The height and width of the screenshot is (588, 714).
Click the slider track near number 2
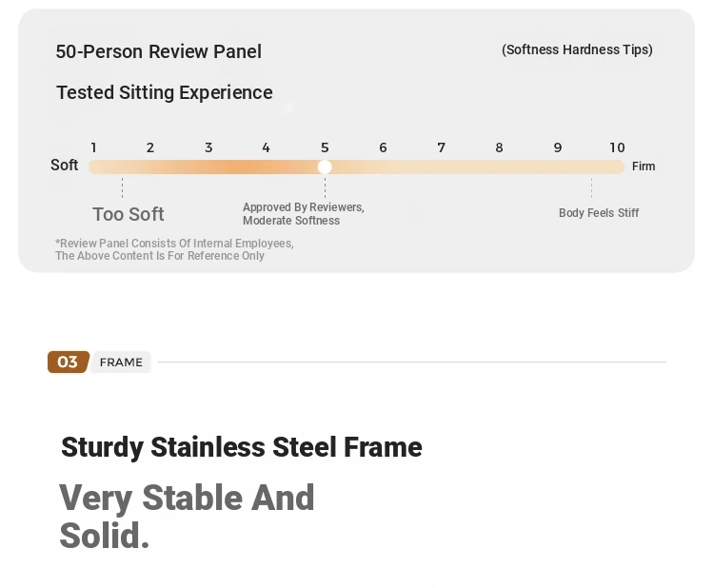pyautogui.click(x=150, y=167)
